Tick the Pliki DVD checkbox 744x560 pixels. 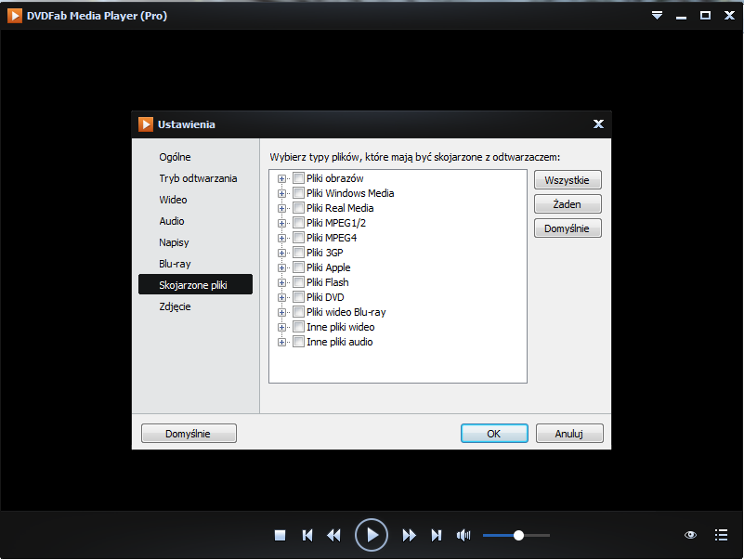click(x=298, y=297)
